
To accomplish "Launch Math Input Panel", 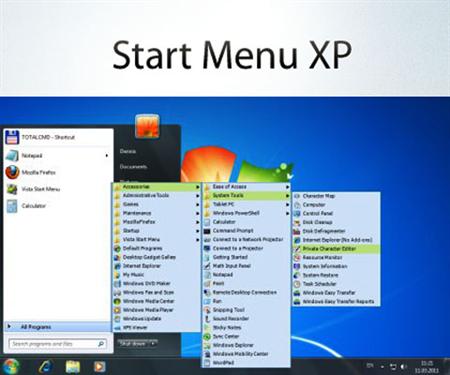I will coord(247,266).
